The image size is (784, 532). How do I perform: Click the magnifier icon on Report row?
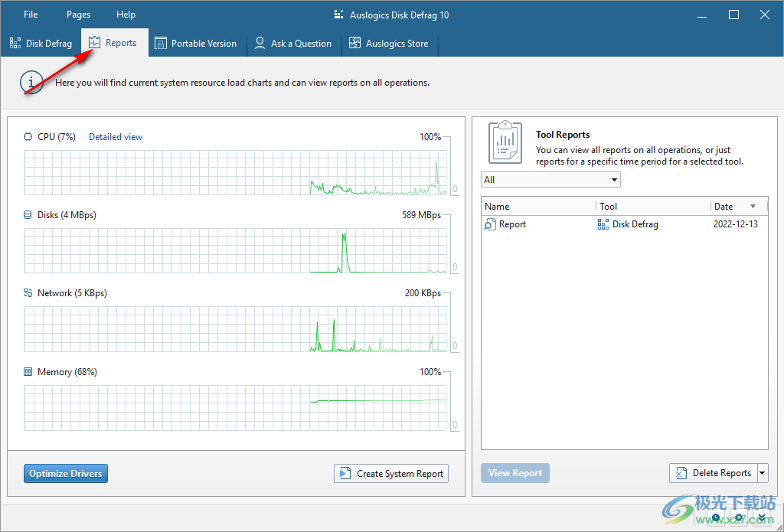(489, 224)
